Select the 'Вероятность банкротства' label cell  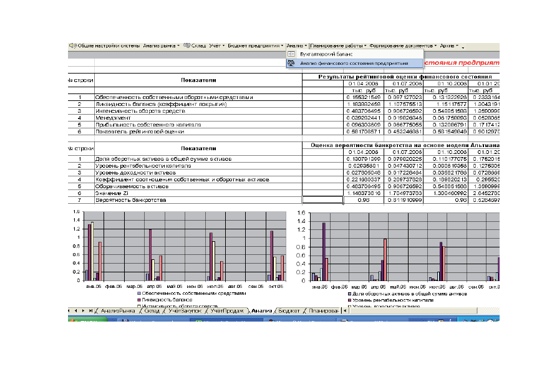coord(198,200)
